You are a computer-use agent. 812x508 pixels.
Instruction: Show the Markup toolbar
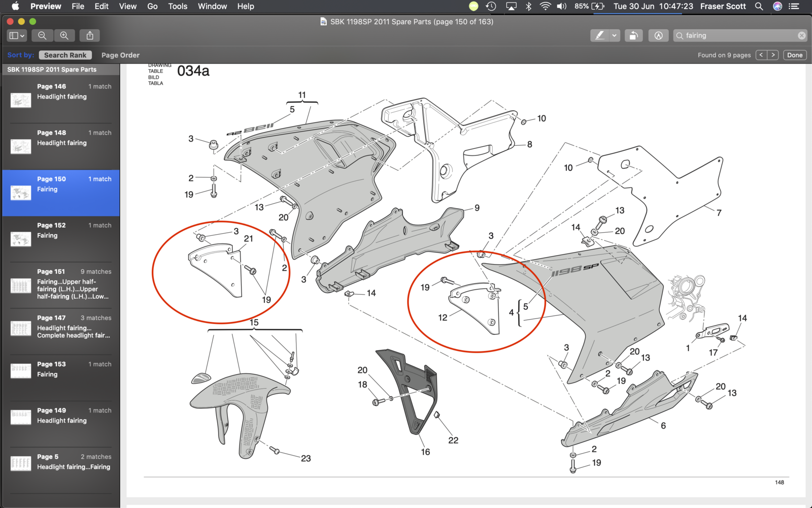click(658, 36)
